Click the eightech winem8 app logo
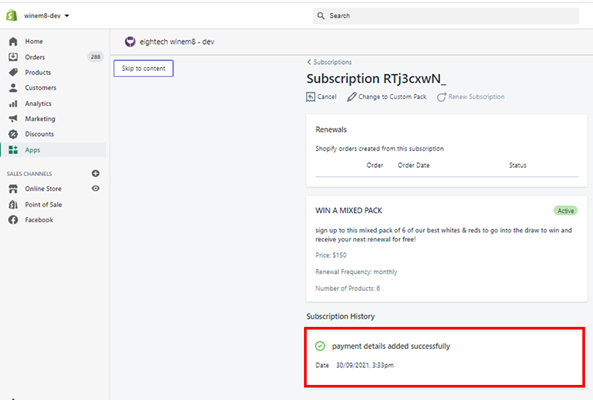The height and width of the screenshot is (400, 593). coord(130,42)
